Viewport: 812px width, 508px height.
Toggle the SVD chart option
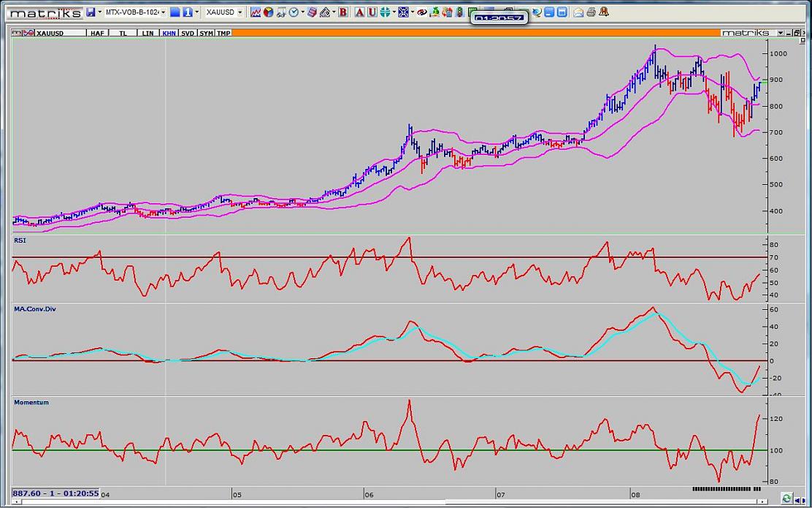click(x=188, y=33)
